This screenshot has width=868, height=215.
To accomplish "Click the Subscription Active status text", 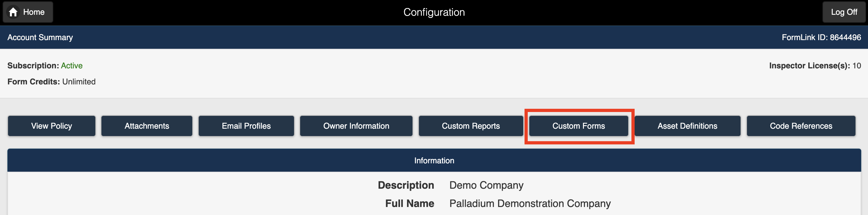I will pyautogui.click(x=72, y=66).
